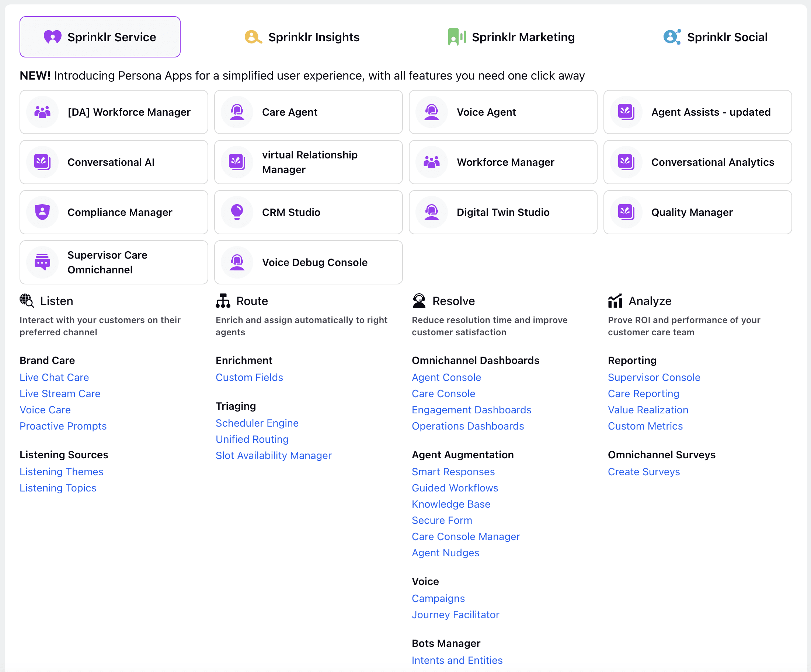The width and height of the screenshot is (811, 672).
Task: Launch the Voice Debug Console app
Action: click(309, 262)
